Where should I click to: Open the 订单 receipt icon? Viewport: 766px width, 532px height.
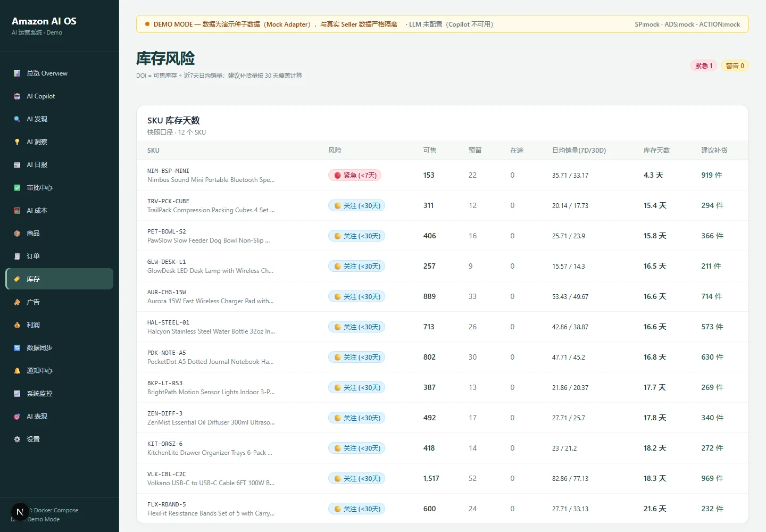pos(17,256)
